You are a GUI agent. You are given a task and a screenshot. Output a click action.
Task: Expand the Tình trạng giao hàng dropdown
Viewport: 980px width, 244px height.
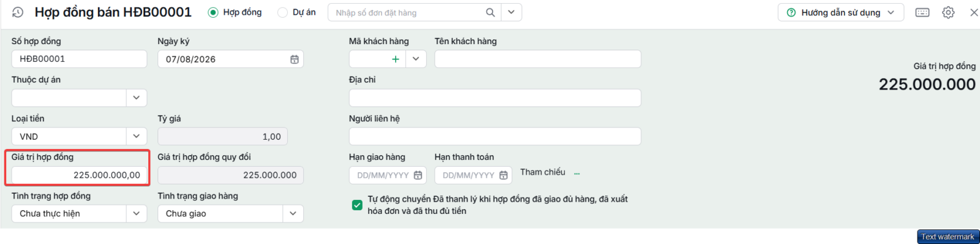293,213
